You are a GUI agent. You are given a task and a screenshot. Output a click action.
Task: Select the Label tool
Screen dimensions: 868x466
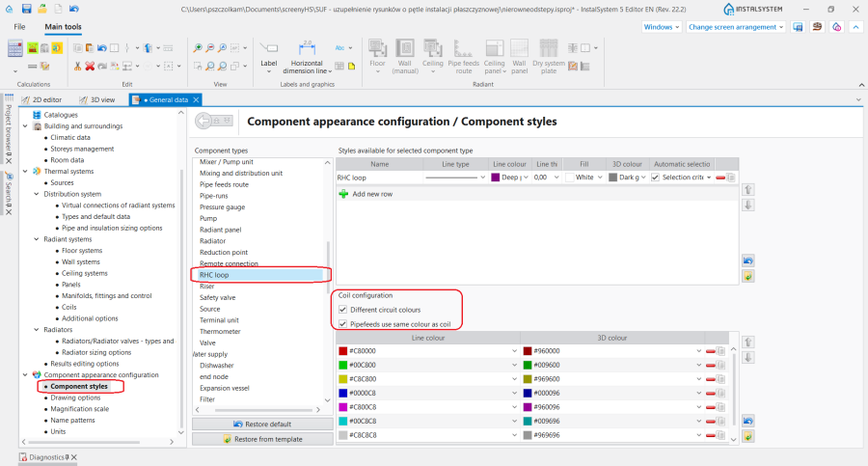pos(269,57)
